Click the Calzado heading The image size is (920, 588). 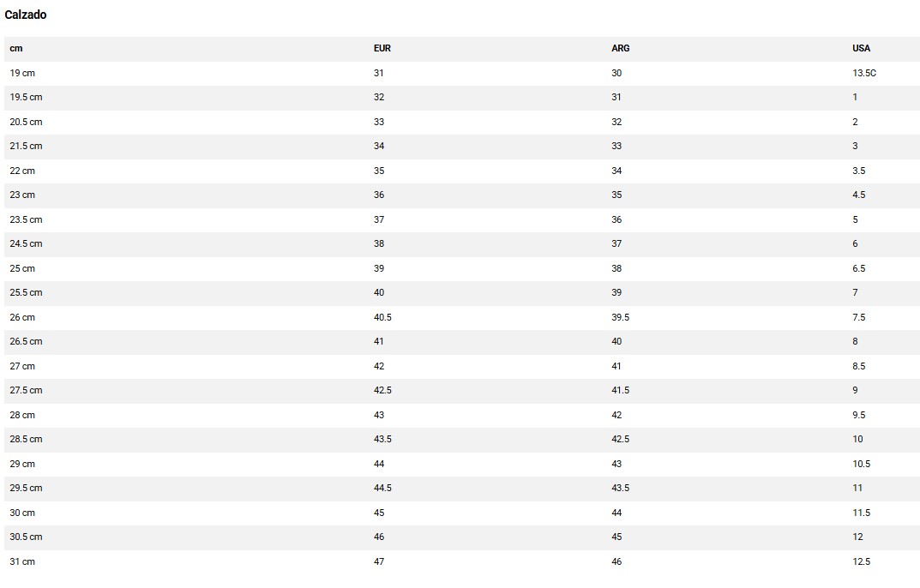click(26, 15)
